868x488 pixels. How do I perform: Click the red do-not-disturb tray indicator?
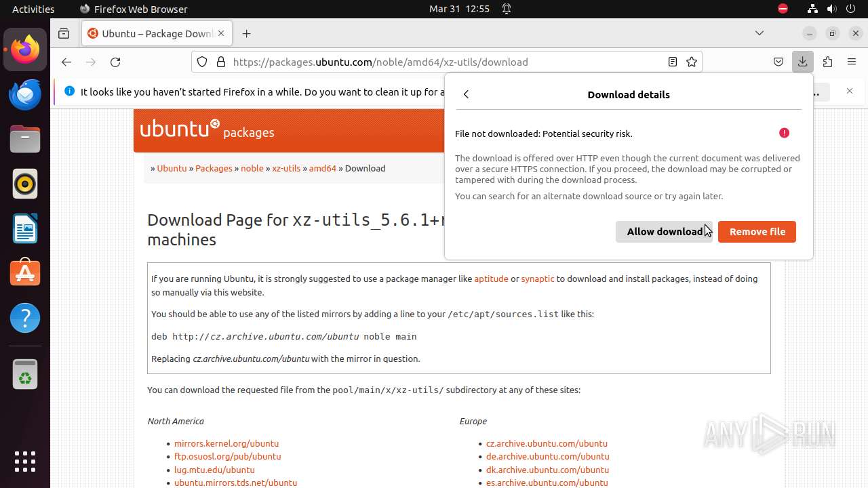pos(783,9)
